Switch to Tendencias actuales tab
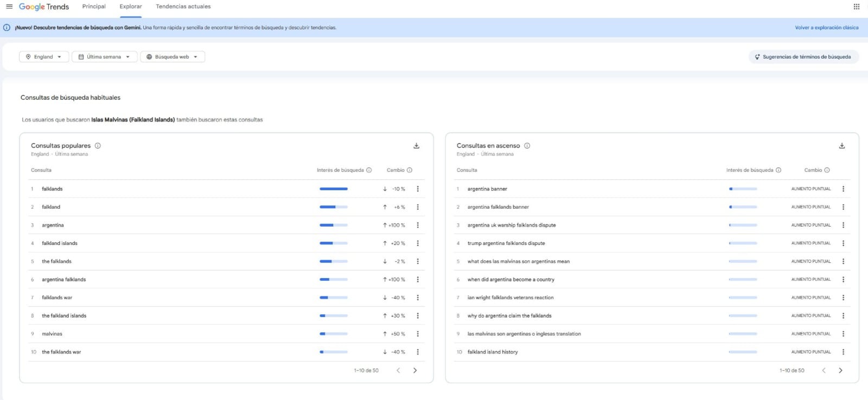This screenshot has width=868, height=400. point(183,7)
